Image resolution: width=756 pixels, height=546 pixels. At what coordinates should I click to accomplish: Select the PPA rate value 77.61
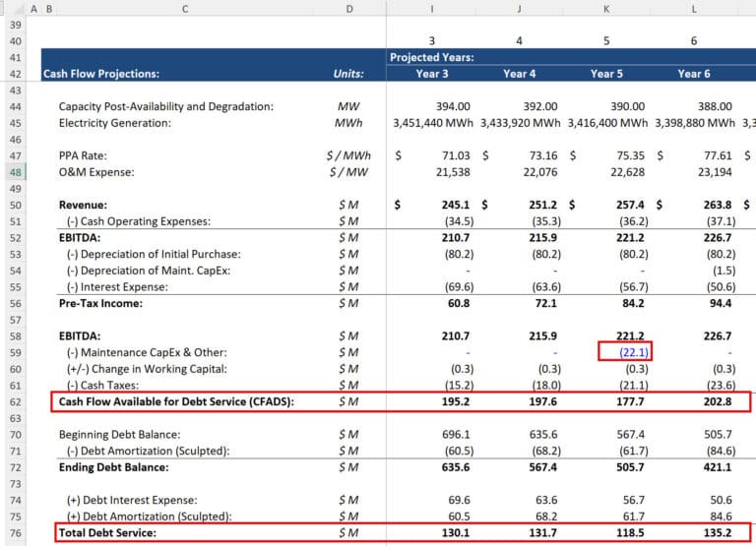pyautogui.click(x=718, y=155)
